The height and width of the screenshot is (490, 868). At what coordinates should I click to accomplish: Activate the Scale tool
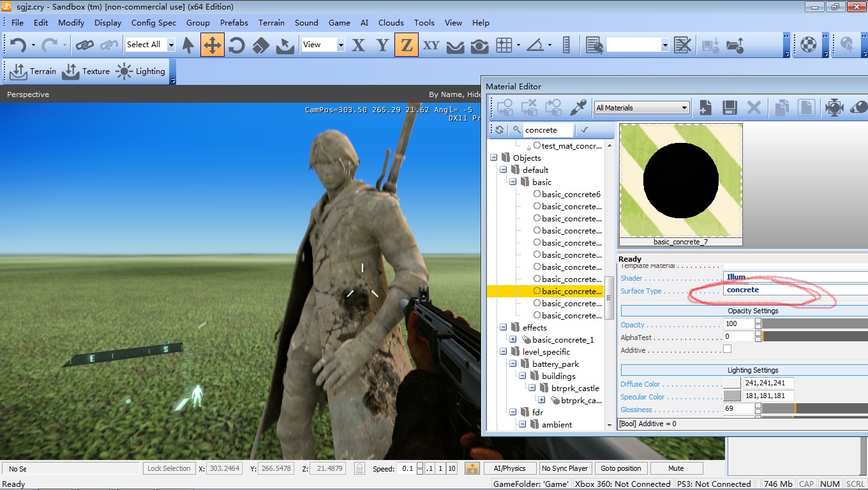260,45
